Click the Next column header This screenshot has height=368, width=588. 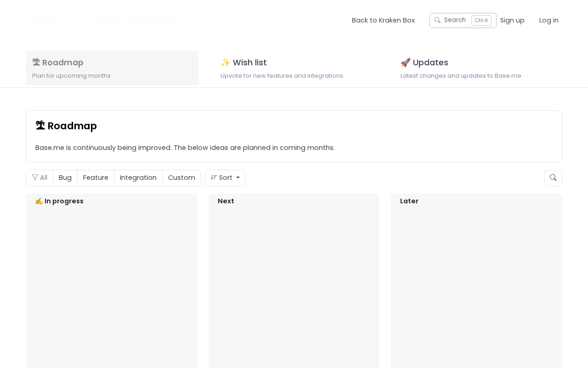pos(226,201)
